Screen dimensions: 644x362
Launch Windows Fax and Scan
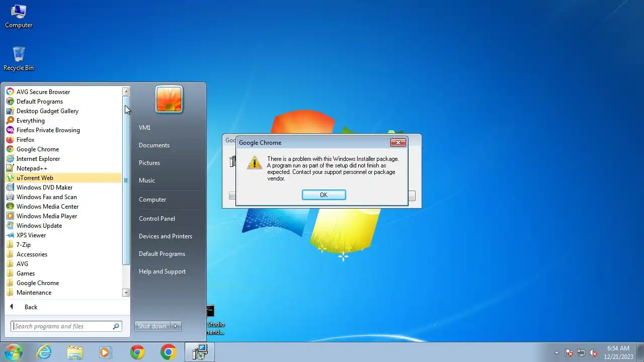63,197
